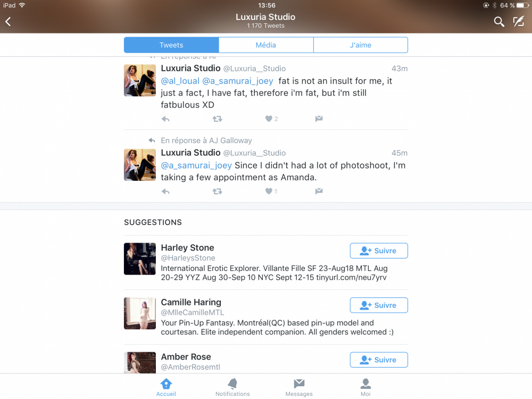Switch to the Média tab

coord(266,45)
